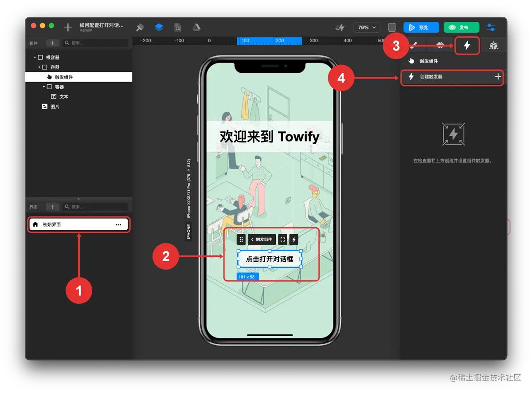Add a screen with the 界面 plus button

(52, 207)
